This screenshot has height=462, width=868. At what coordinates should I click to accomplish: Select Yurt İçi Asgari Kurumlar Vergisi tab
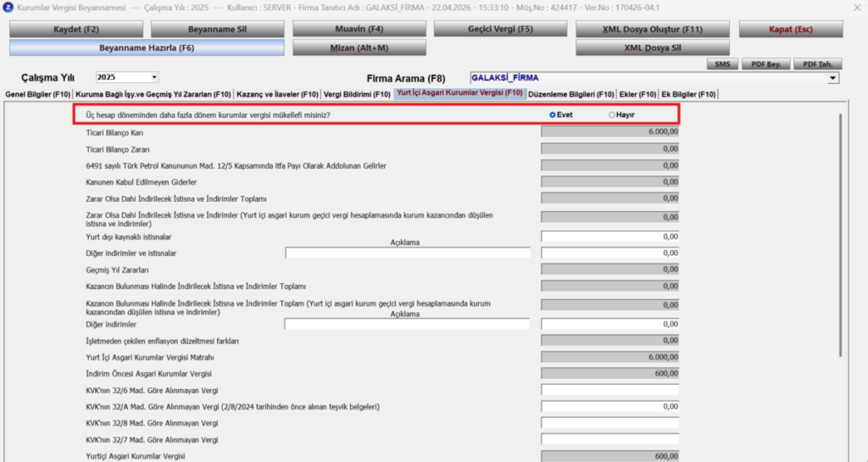click(459, 93)
